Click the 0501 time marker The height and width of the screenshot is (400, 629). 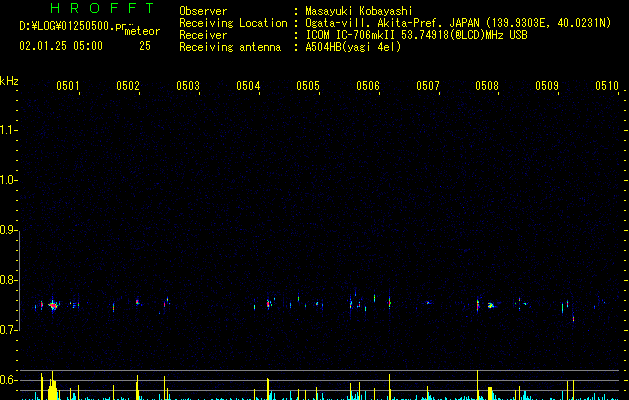pyautogui.click(x=67, y=85)
